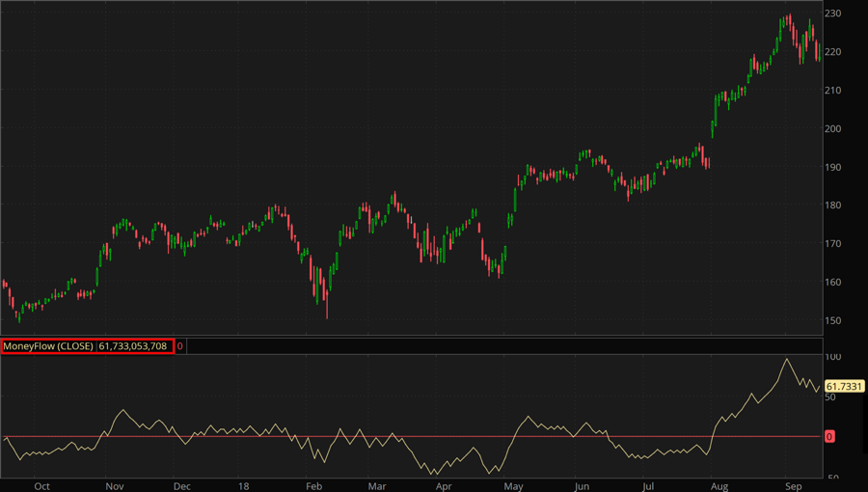Image resolution: width=868 pixels, height=492 pixels.
Task: Click the 200 price axis label
Action: pos(833,128)
